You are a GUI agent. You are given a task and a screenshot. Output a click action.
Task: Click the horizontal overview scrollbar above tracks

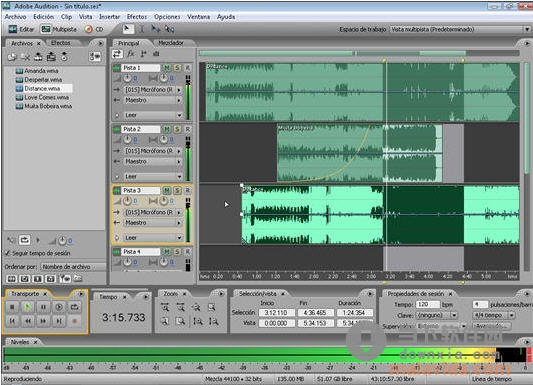(x=359, y=53)
